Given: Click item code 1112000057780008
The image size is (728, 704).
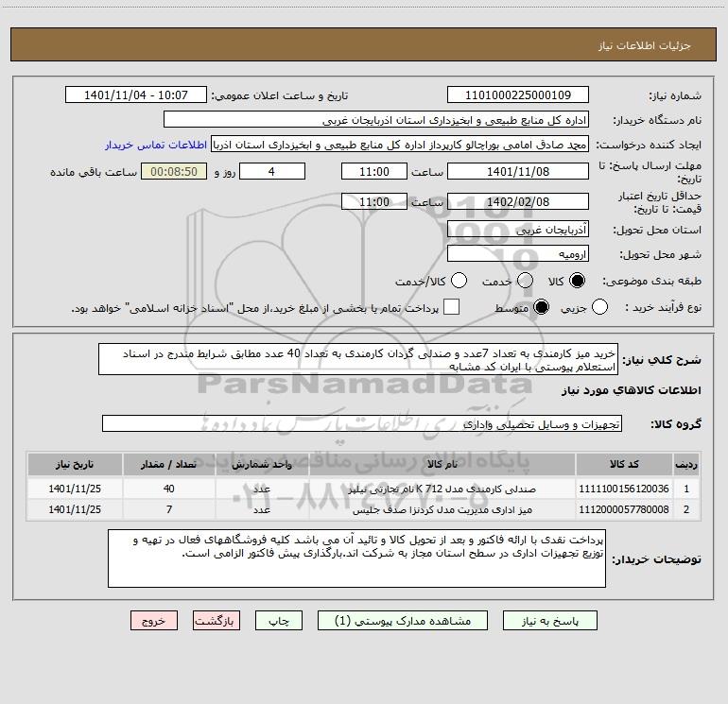Looking at the screenshot, I should (x=624, y=509).
